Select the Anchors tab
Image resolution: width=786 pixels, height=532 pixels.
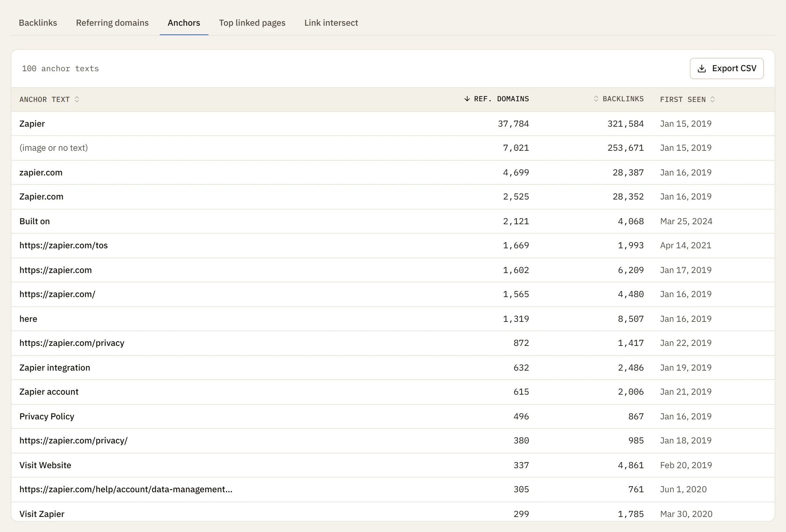pos(184,23)
